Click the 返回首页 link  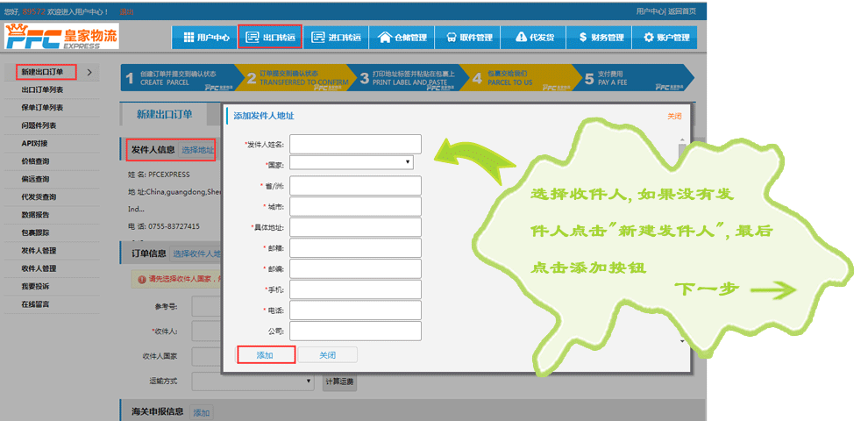point(681,11)
